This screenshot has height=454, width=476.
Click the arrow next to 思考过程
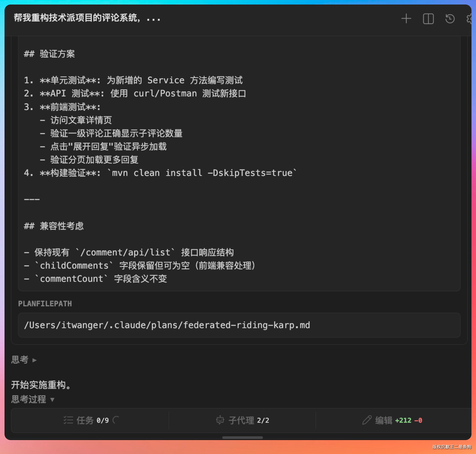click(x=52, y=400)
